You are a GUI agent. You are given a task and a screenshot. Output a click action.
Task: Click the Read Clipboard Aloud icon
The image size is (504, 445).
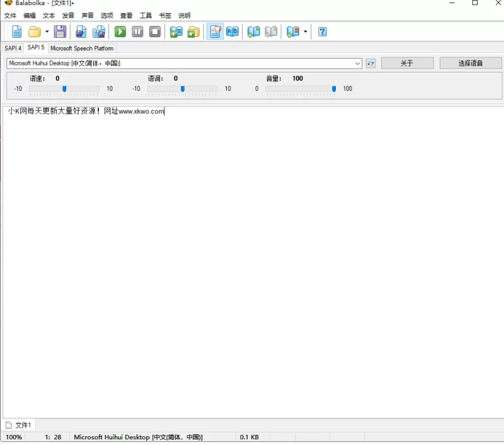pos(176,32)
